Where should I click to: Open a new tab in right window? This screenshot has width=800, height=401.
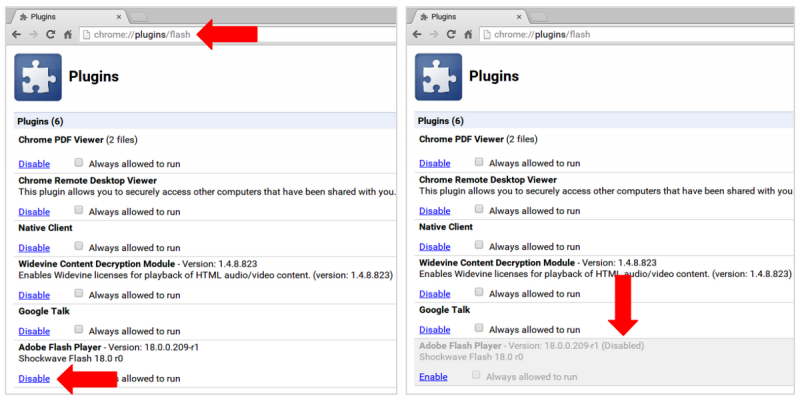coord(539,17)
